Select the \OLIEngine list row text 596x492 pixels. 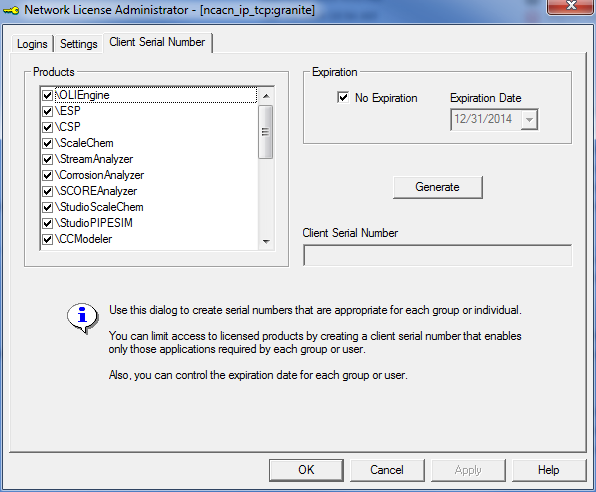pos(82,95)
